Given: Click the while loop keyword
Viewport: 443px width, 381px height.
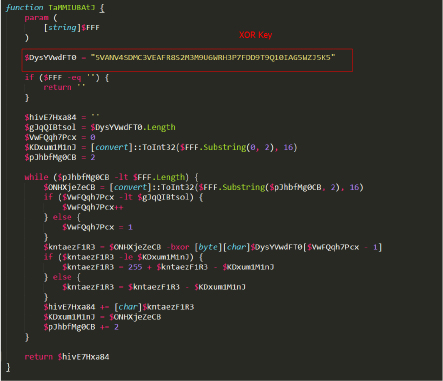Looking at the screenshot, I should pyautogui.click(x=36, y=177).
